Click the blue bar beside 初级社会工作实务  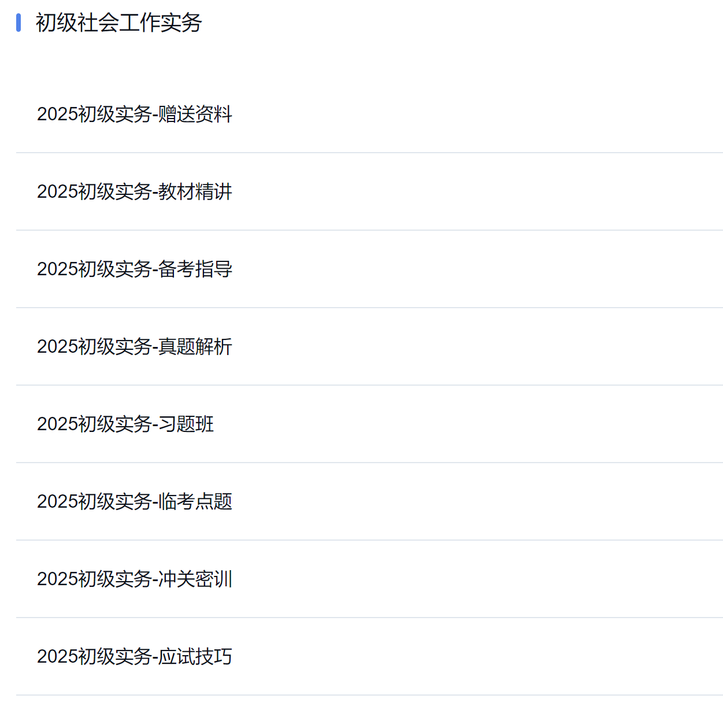[x=18, y=23]
